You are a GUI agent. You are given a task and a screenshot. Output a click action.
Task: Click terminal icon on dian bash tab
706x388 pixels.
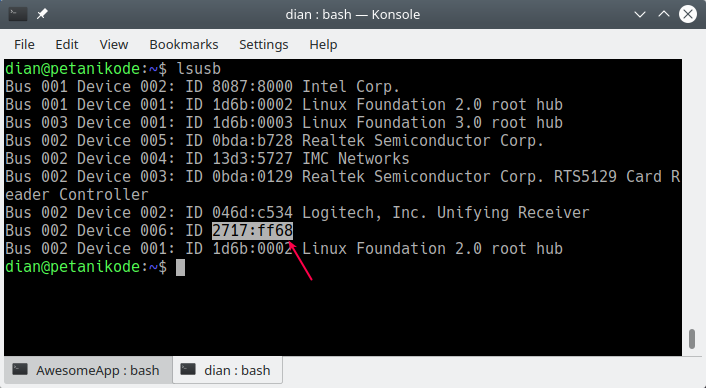pyautogui.click(x=188, y=370)
